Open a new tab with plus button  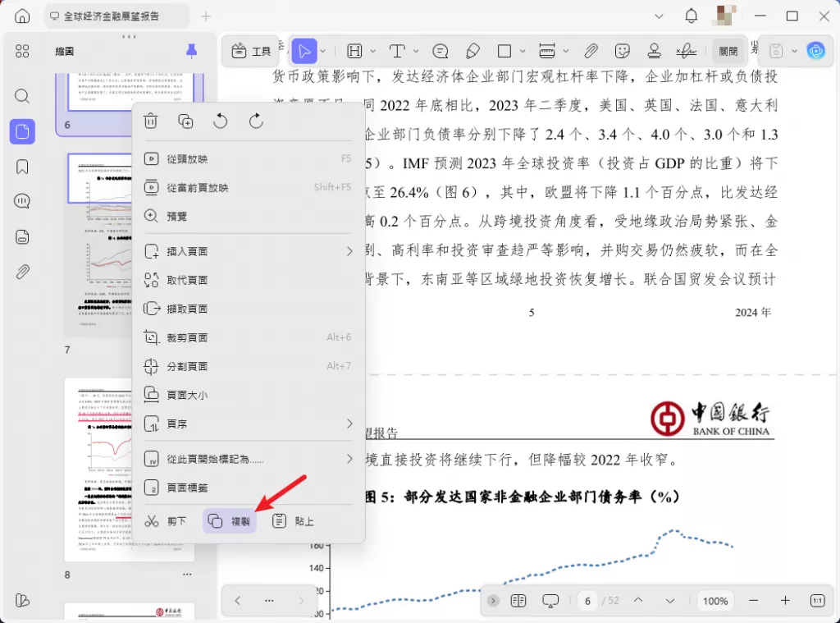pos(206,16)
